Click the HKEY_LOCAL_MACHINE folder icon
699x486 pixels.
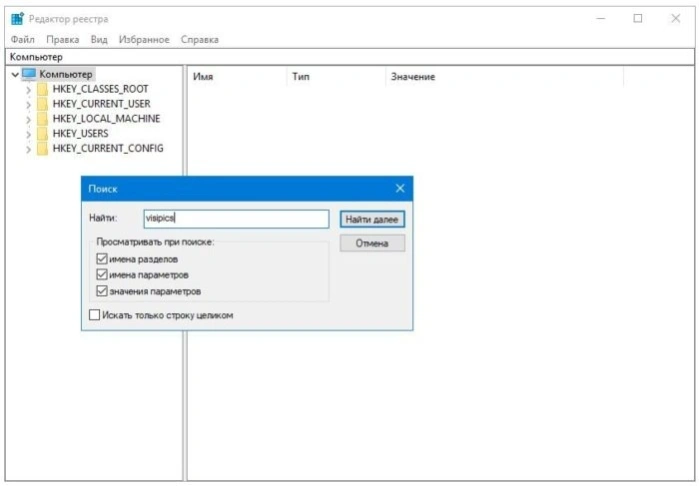tap(42, 119)
